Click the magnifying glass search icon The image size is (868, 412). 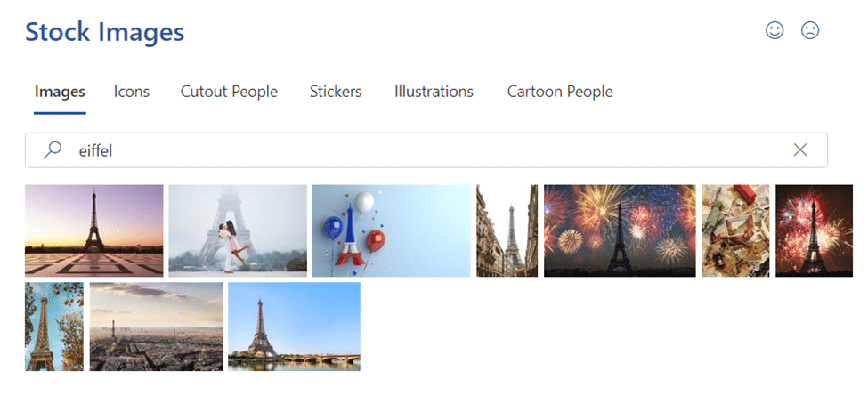(52, 149)
